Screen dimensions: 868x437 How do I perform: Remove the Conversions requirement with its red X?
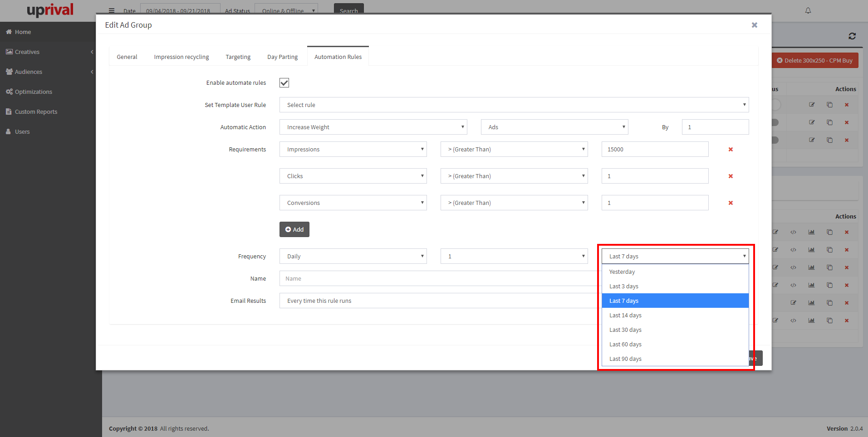731,203
